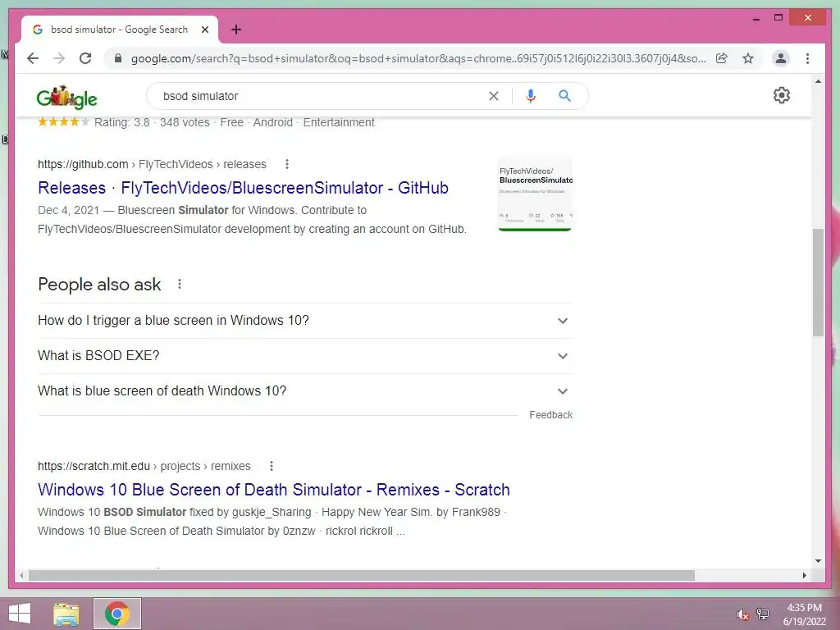Viewport: 840px width, 630px height.
Task: Open the Chrome three-dot menu
Action: pyautogui.click(x=807, y=58)
